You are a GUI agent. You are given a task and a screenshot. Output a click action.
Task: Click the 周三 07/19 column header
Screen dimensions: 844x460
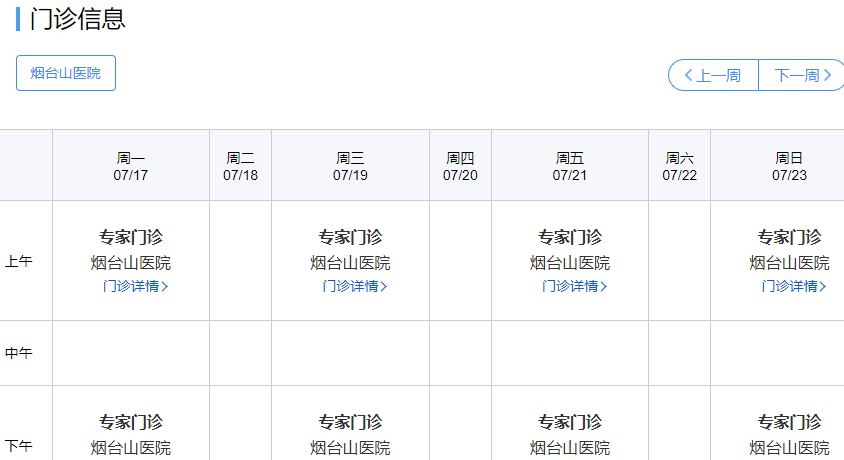tap(350, 166)
